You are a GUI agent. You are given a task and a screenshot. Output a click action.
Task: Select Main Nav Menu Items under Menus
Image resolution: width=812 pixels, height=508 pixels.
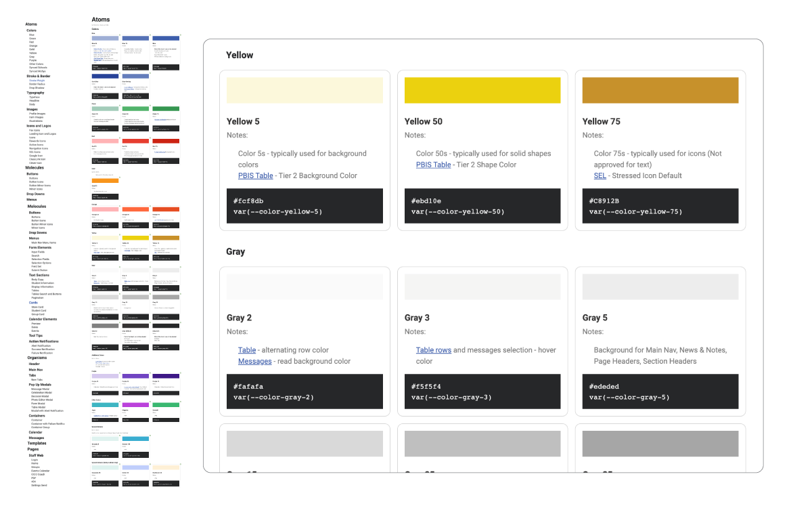[43, 242]
